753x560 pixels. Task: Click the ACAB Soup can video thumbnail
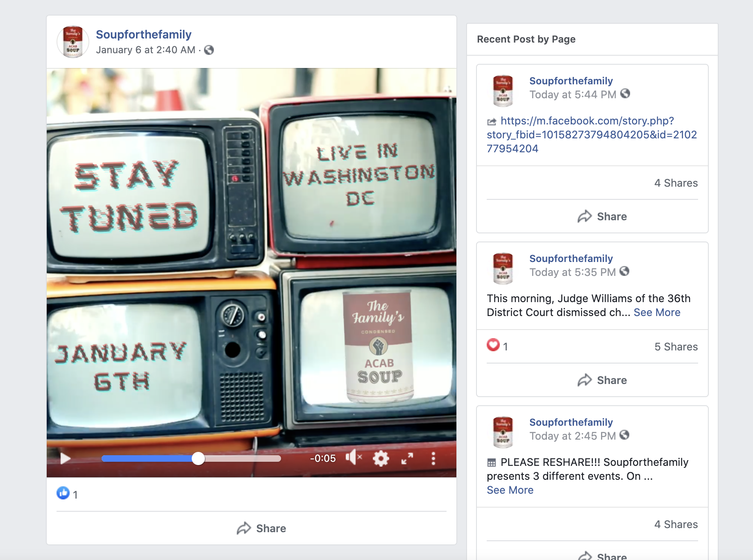coord(379,346)
